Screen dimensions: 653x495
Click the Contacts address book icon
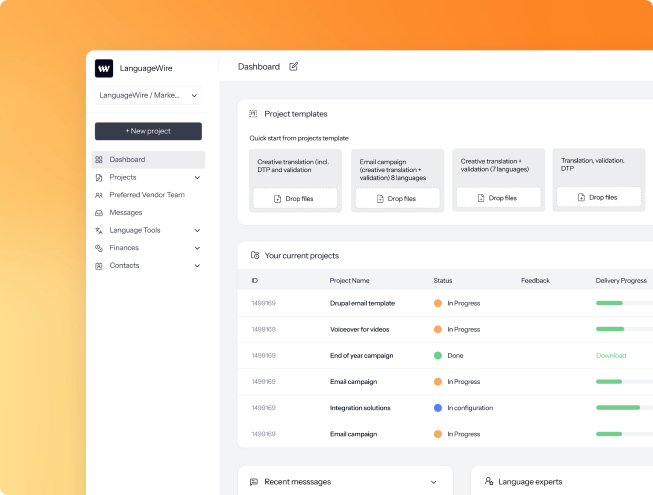pos(99,266)
